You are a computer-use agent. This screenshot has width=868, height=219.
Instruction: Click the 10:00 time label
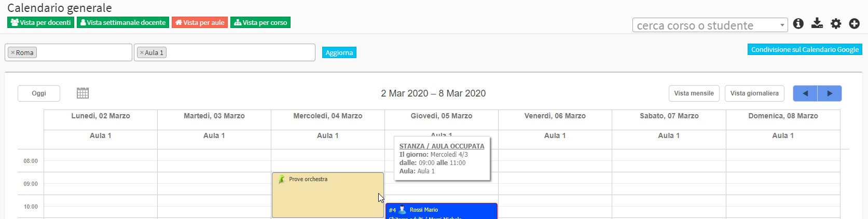pos(31,207)
